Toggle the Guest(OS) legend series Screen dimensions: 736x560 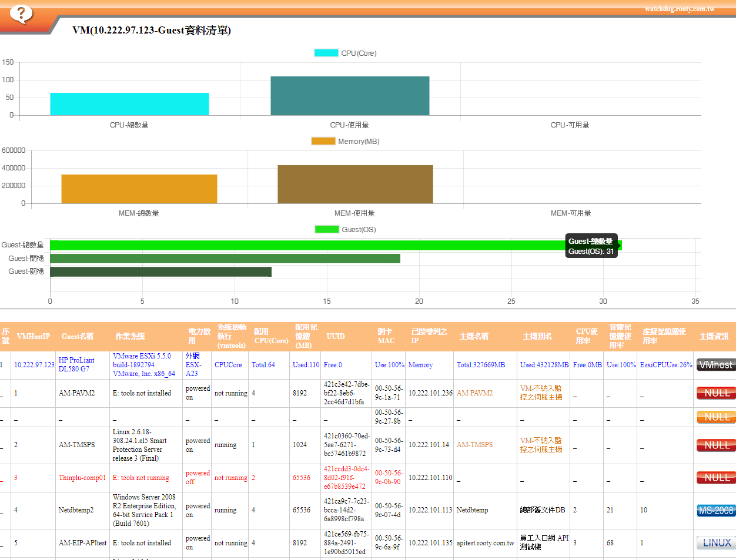[x=345, y=230]
